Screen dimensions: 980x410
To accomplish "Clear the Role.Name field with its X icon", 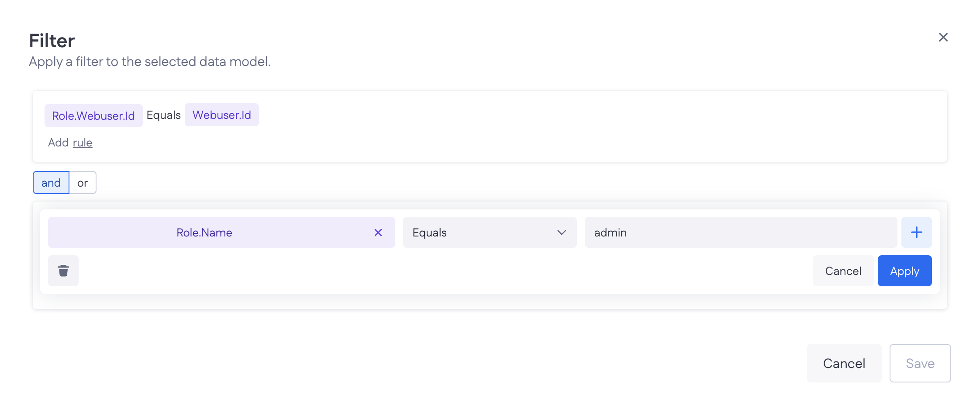I will (378, 233).
